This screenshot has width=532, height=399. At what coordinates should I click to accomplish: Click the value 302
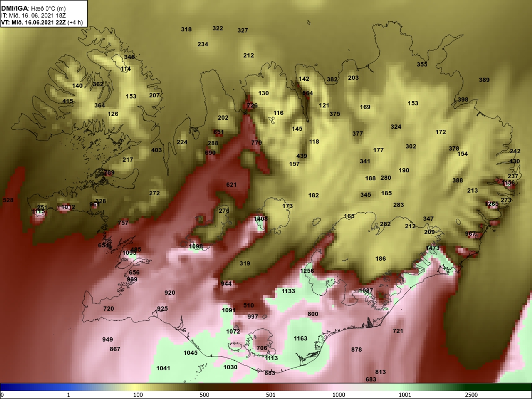pyautogui.click(x=411, y=146)
